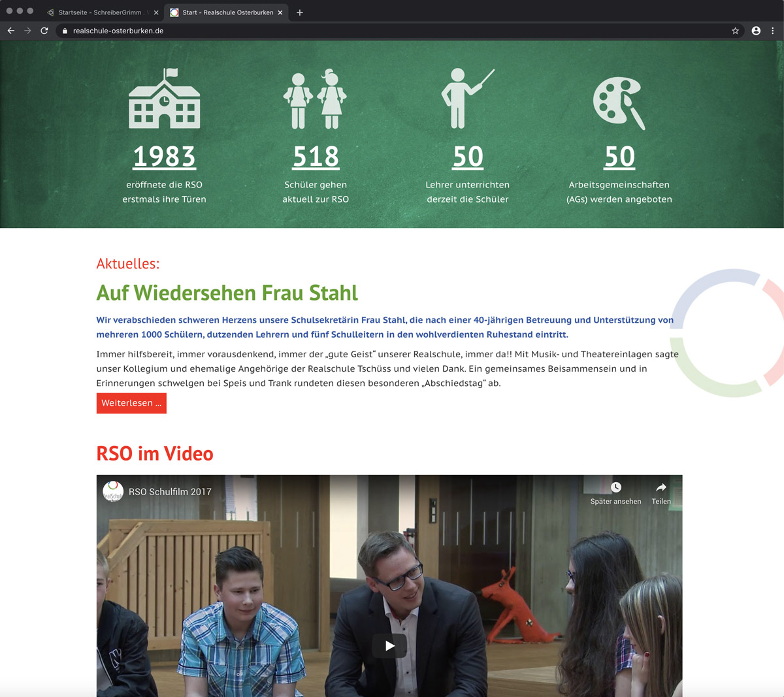
Task: Click the school building icon above 1983
Action: [x=164, y=99]
